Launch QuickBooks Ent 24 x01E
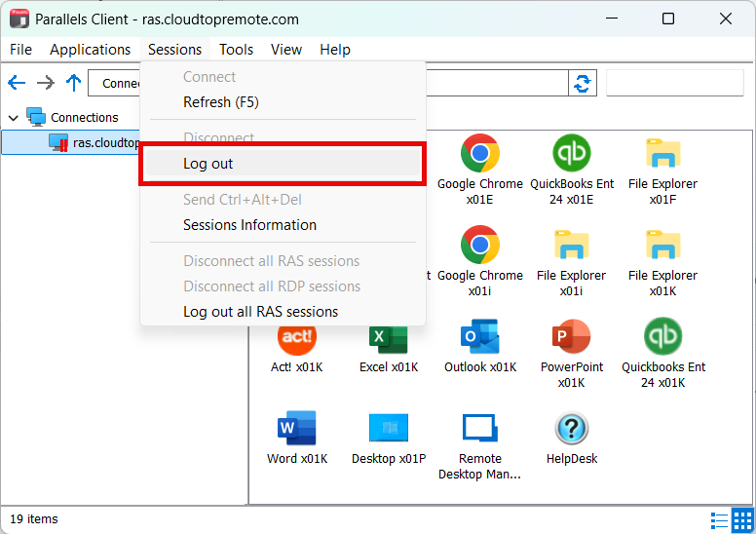 pyautogui.click(x=572, y=154)
